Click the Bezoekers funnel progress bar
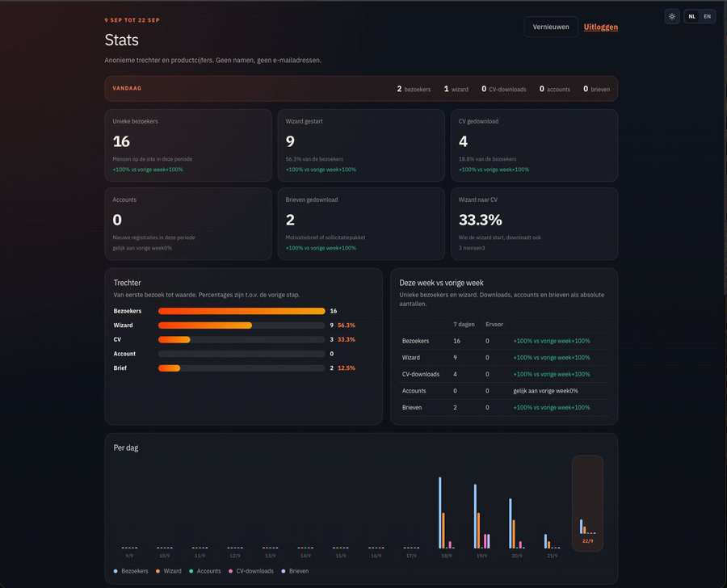Image resolution: width=727 pixels, height=588 pixels. pos(242,311)
